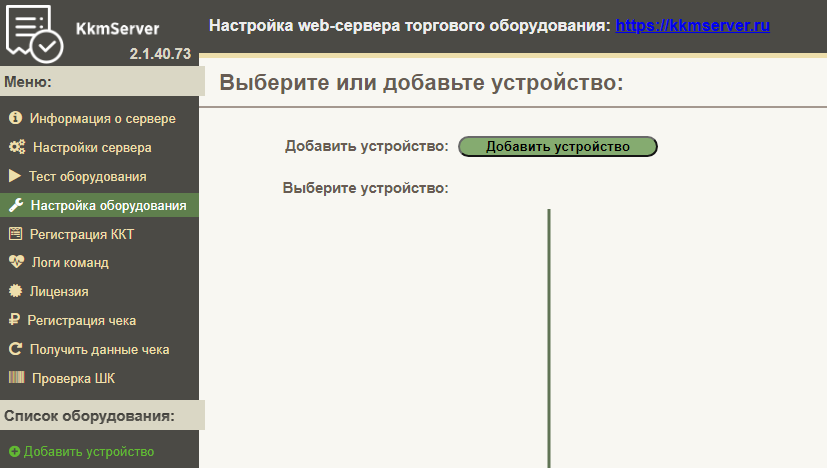The width and height of the screenshot is (827, 468).
Task: Select Настройка оборудования menu item
Action: pyautogui.click(x=99, y=205)
